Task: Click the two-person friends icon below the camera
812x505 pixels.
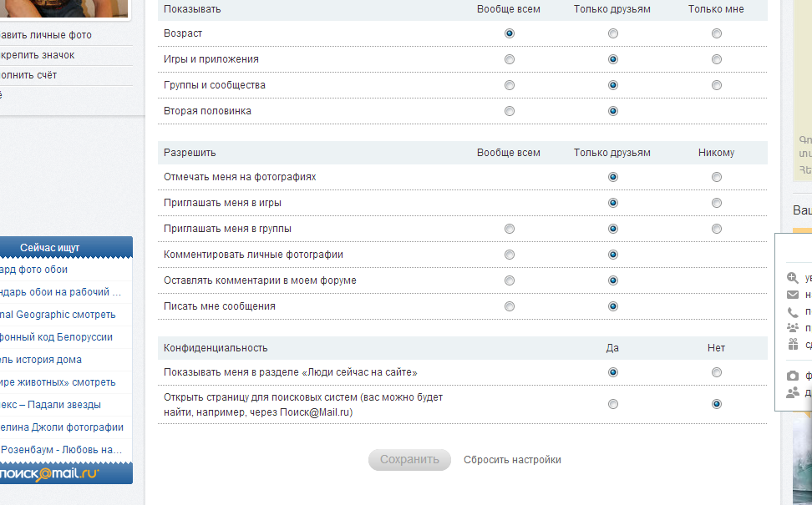Action: point(793,392)
